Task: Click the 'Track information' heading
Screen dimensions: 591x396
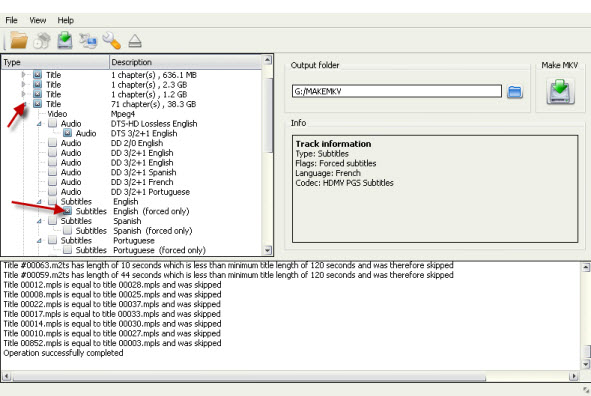Action: (x=333, y=144)
